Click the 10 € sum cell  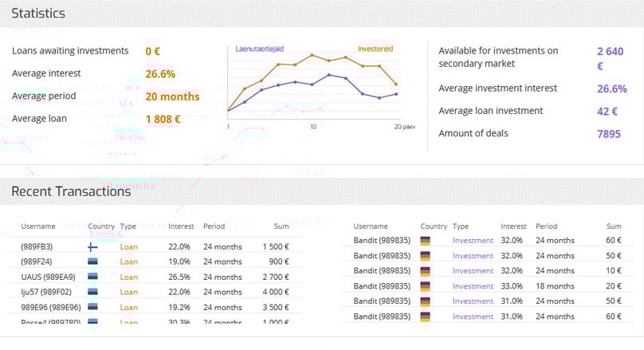pyautogui.click(x=614, y=271)
